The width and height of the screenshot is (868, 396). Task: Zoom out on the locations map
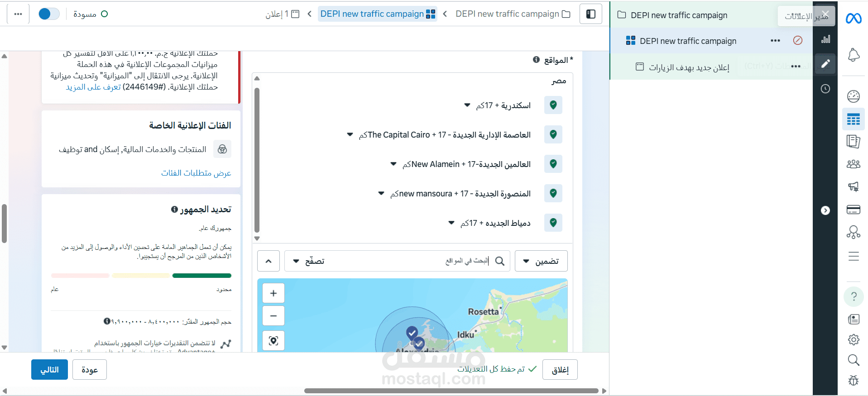click(273, 315)
